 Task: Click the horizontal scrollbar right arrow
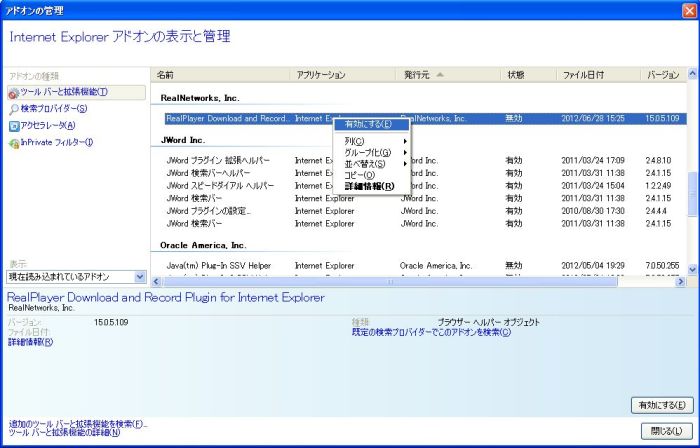click(x=680, y=282)
